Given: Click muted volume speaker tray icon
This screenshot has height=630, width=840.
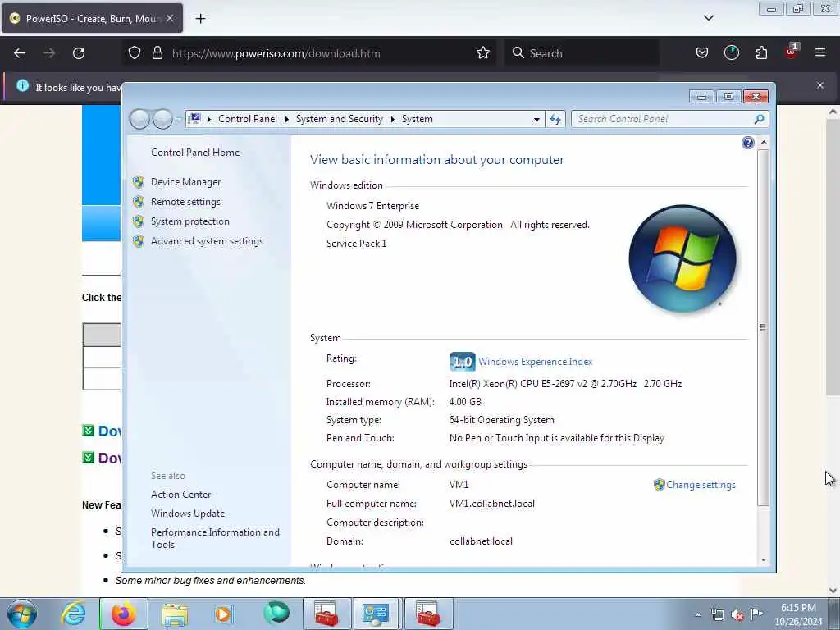Looking at the screenshot, I should click(x=737, y=615).
